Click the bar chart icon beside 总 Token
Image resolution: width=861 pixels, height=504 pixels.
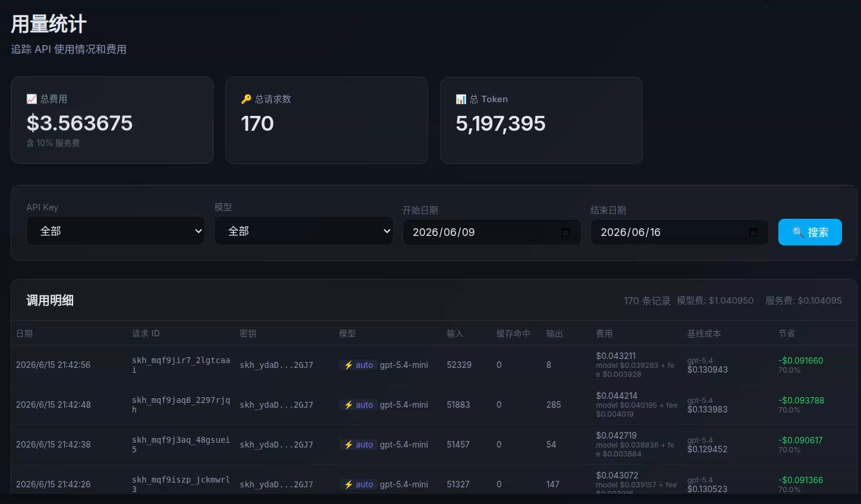tap(461, 99)
